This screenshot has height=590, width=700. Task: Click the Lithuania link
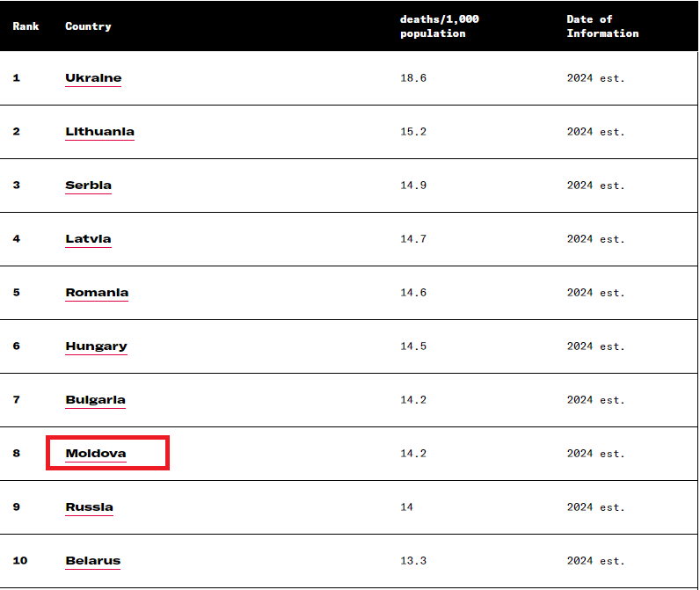[x=99, y=132]
